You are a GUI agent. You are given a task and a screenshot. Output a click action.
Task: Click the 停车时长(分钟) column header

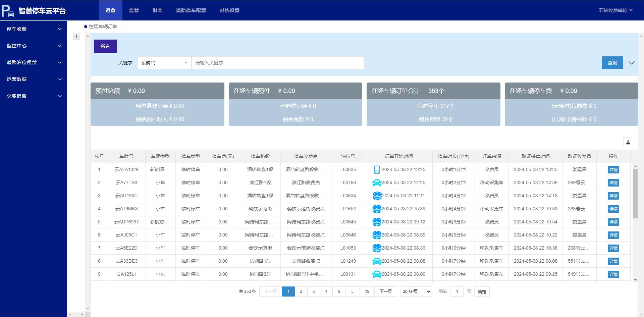click(x=453, y=156)
